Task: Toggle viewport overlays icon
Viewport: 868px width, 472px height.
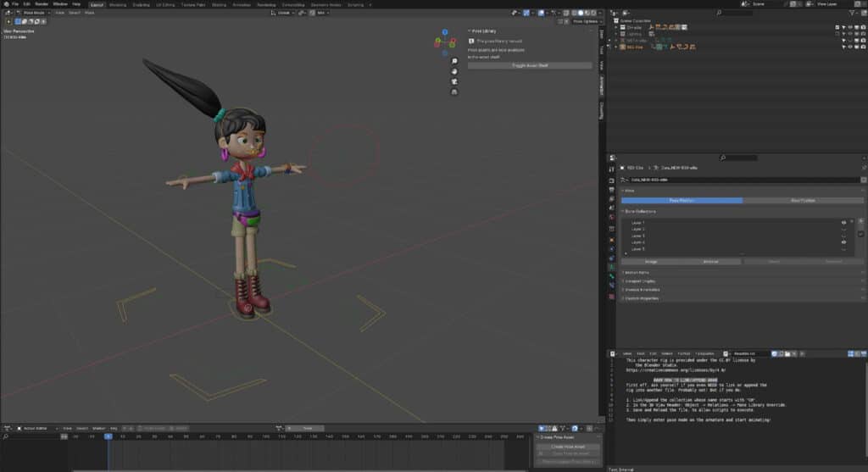Action: tap(542, 12)
